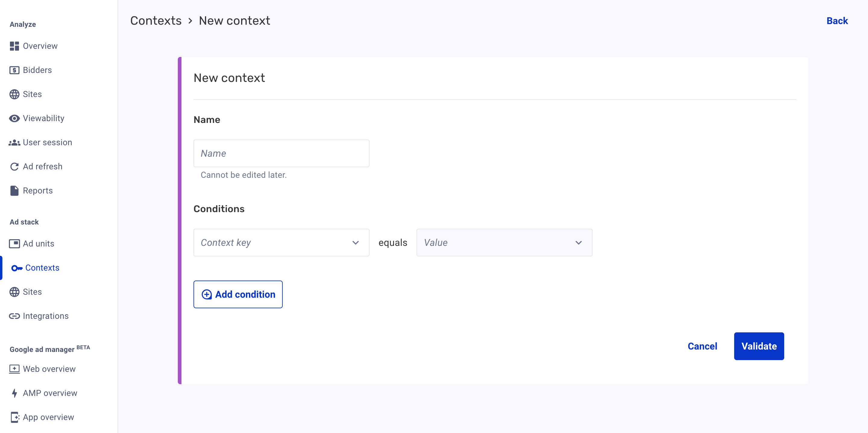
Task: Click the Ad refresh circular arrow icon
Action: coord(14,166)
